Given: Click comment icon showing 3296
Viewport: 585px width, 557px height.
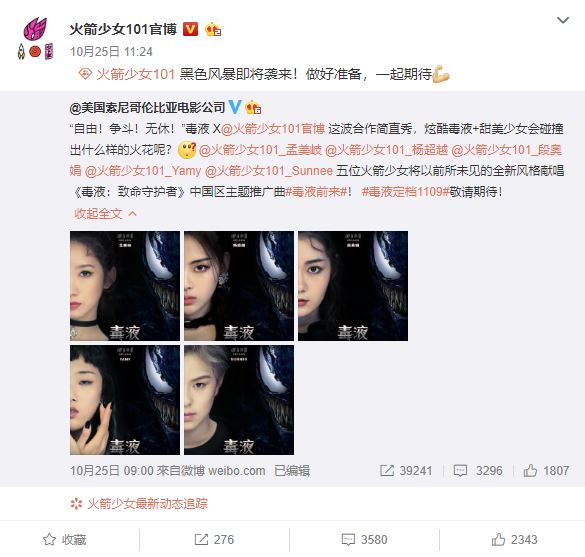Looking at the screenshot, I should [460, 470].
